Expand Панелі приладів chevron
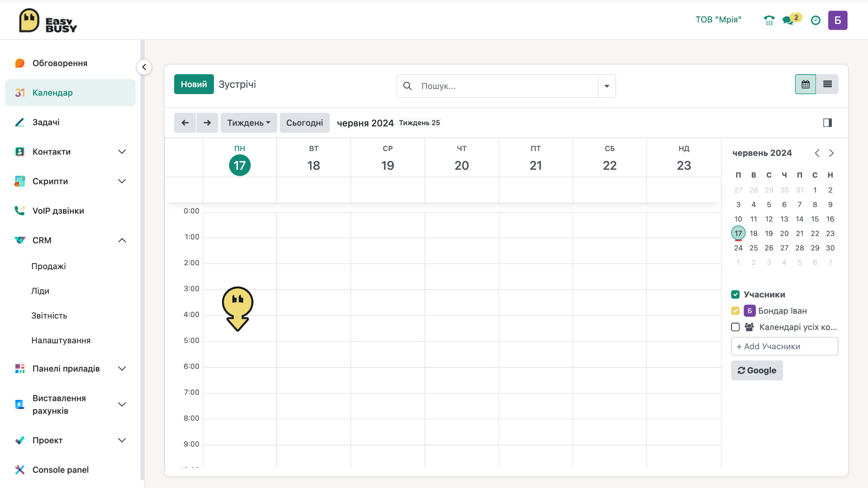This screenshot has width=868, height=488. coord(122,369)
